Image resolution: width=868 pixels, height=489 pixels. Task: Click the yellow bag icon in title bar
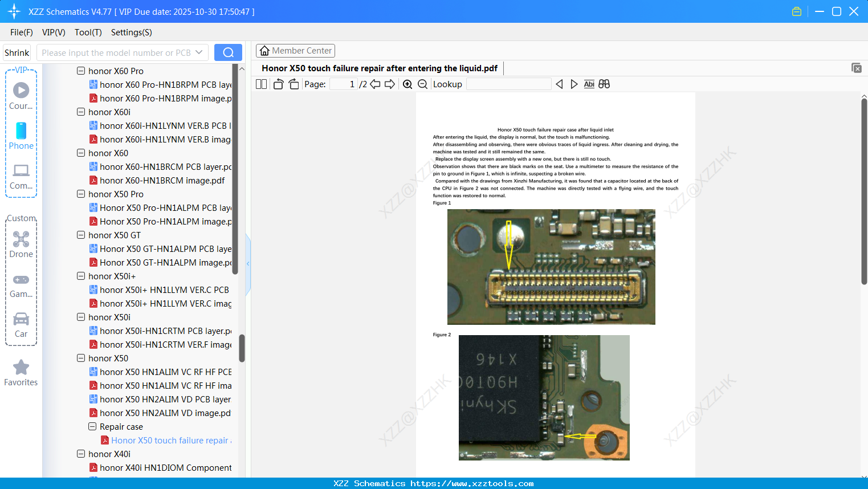click(x=797, y=11)
